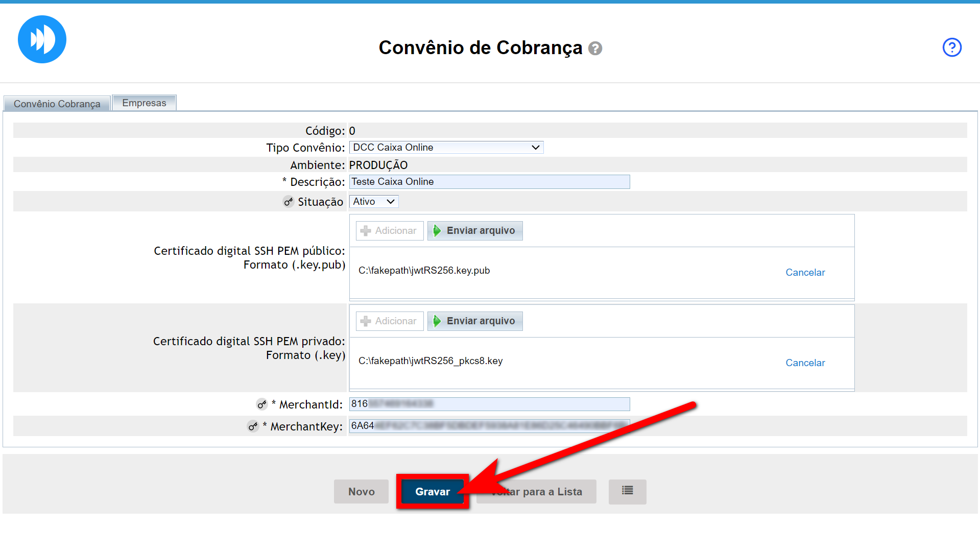Open the Situação dropdown set to Ativo

tap(374, 202)
